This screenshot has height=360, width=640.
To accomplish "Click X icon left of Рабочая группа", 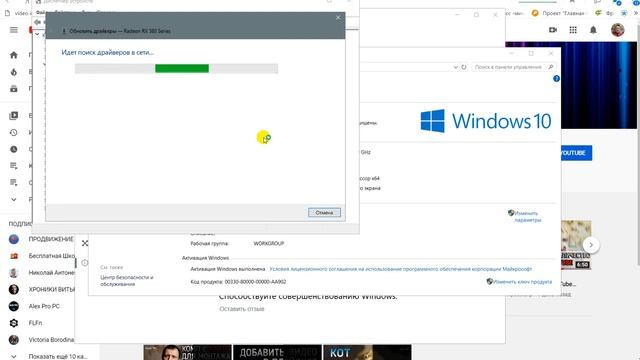I will (85, 243).
